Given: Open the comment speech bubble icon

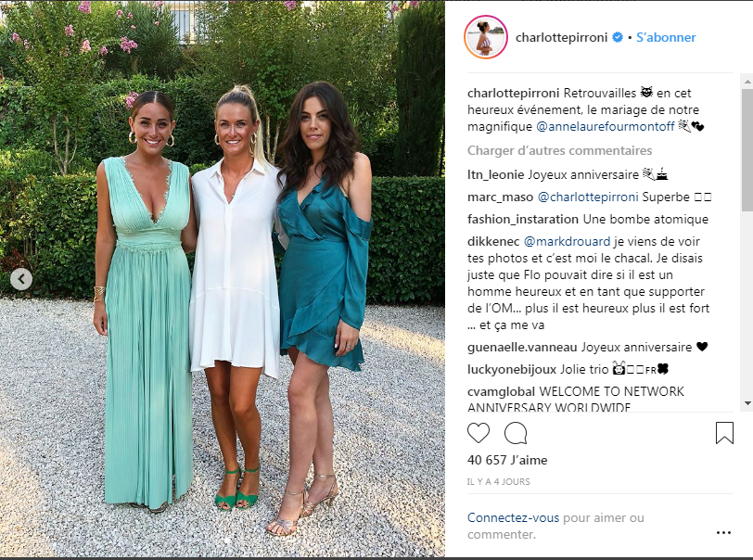Looking at the screenshot, I should coord(516,433).
